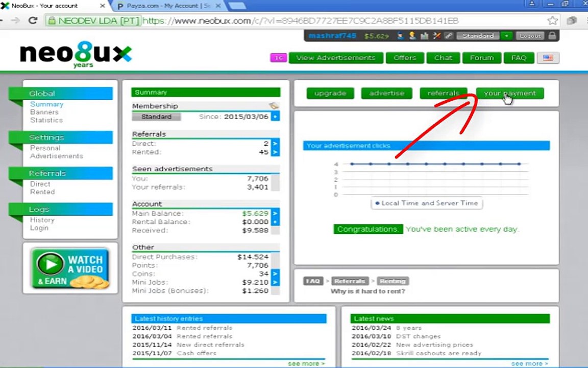Click the upgrade button
The height and width of the screenshot is (368, 588).
tap(330, 93)
